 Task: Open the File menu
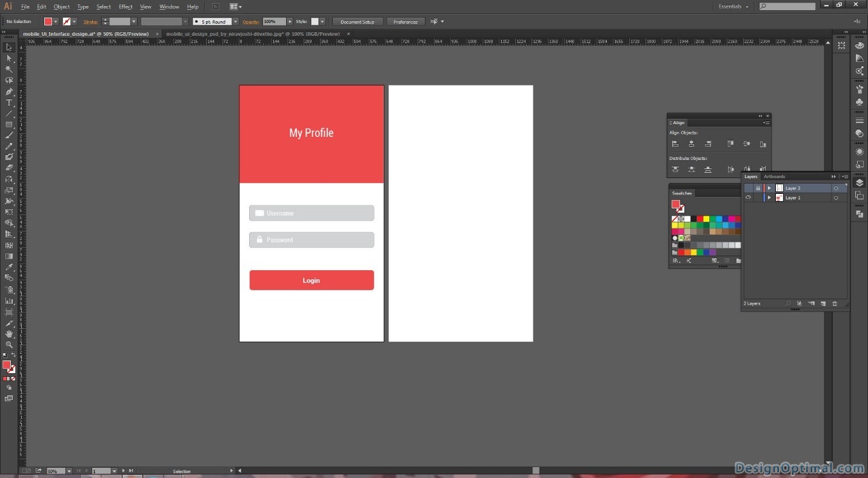coord(25,7)
